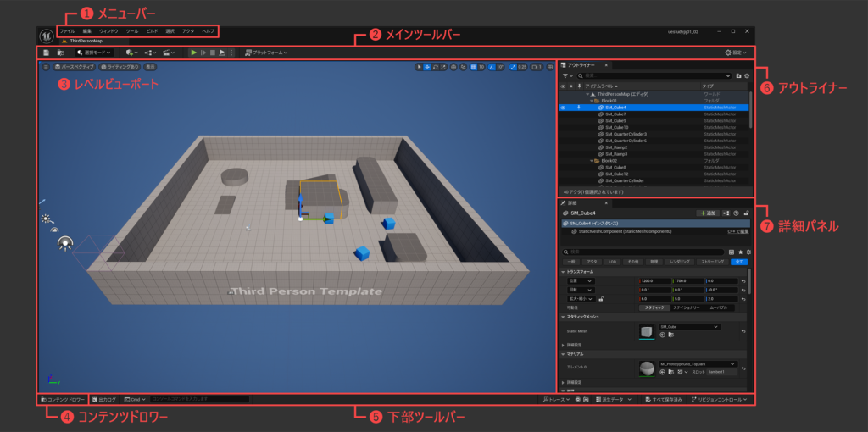
Task: Reset the 位置 transform with arrow icon
Action: (x=744, y=281)
